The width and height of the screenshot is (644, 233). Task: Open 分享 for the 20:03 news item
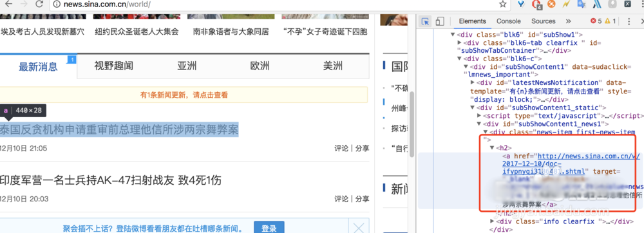click(362, 199)
